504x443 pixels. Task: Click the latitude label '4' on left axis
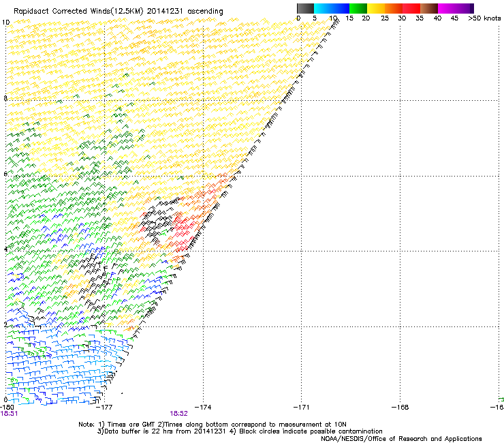coord(5,249)
